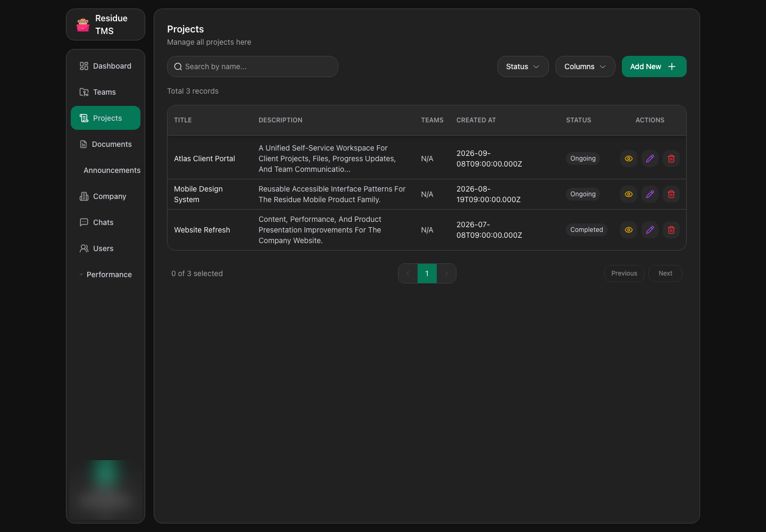Click the CREATED AT column header
Viewport: 766px width, 532px height.
pos(476,120)
